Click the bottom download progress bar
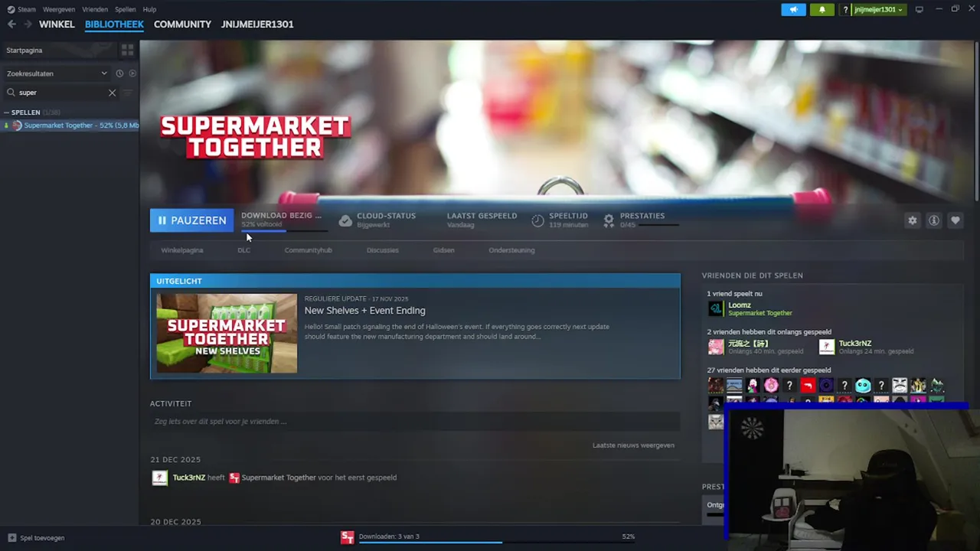 pos(497,543)
